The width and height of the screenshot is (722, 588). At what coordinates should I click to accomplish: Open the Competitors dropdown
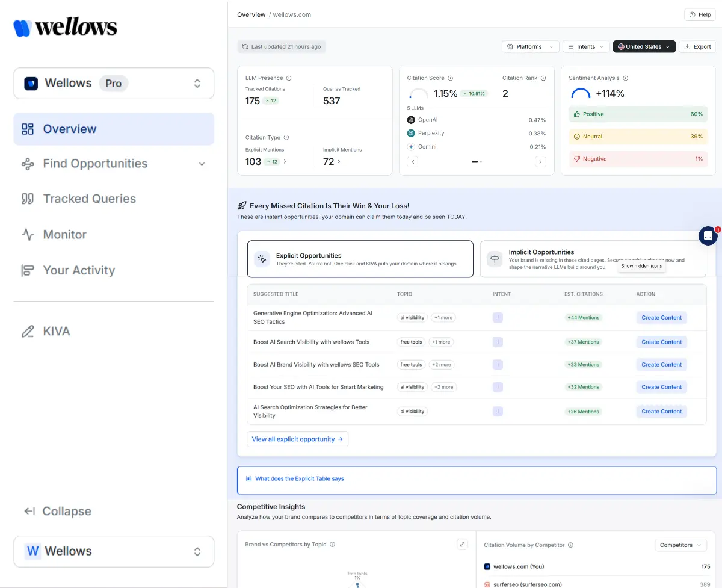[x=680, y=545]
